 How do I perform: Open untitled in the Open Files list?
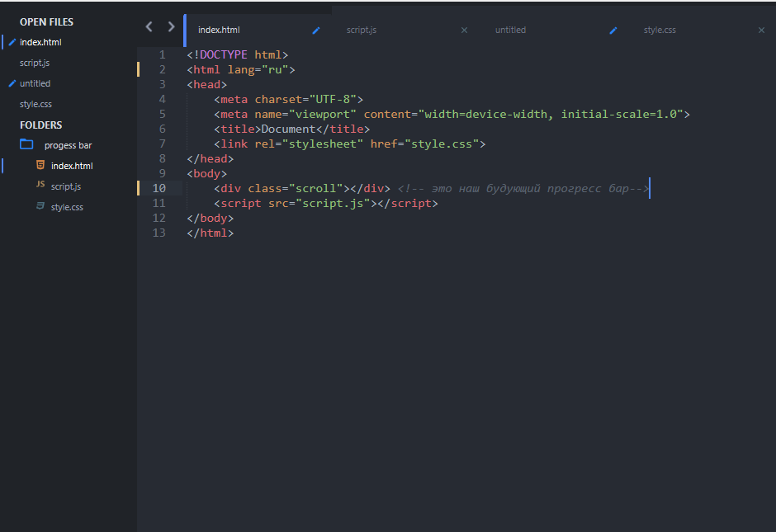tap(35, 83)
